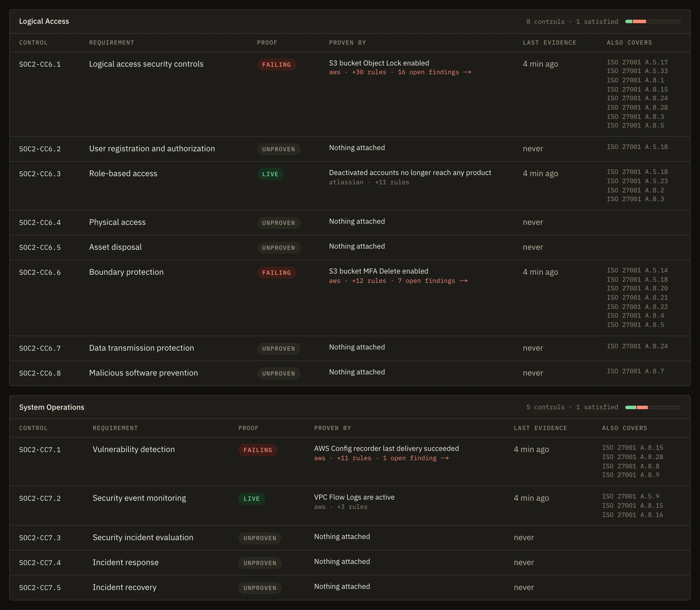Click the System Operations progress bar
The height and width of the screenshot is (610, 700).
pos(653,407)
